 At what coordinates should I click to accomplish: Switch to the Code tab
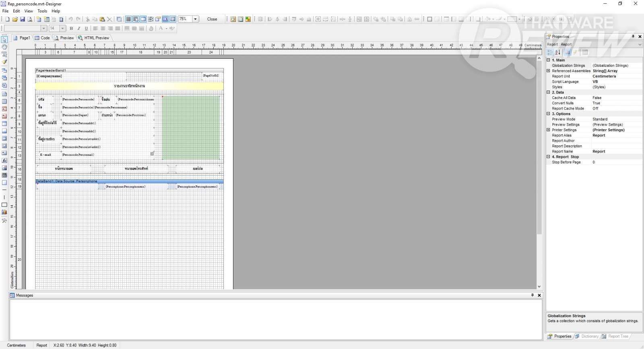[x=42, y=38]
